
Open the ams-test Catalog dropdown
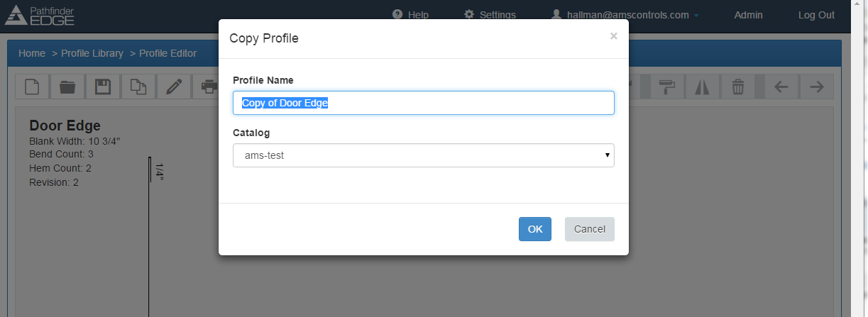coord(424,155)
